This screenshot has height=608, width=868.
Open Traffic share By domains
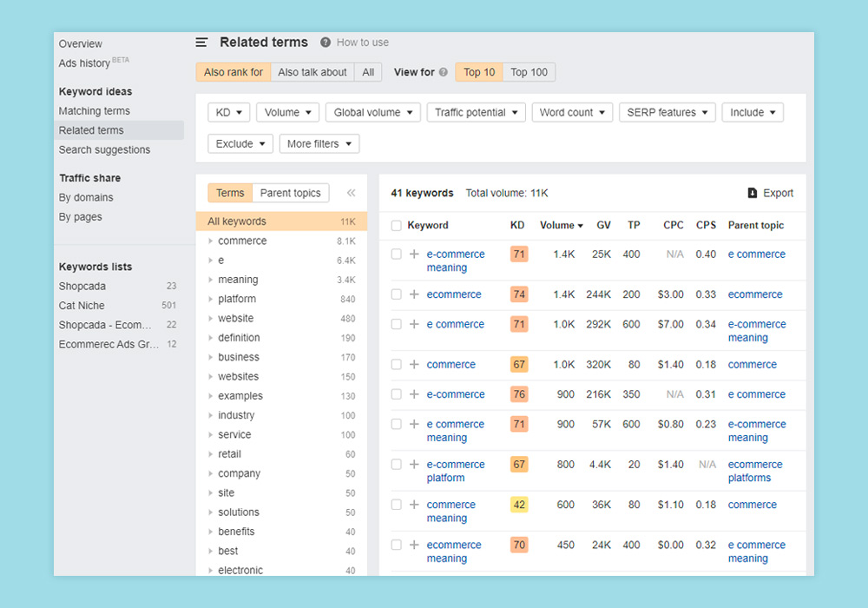click(x=86, y=198)
